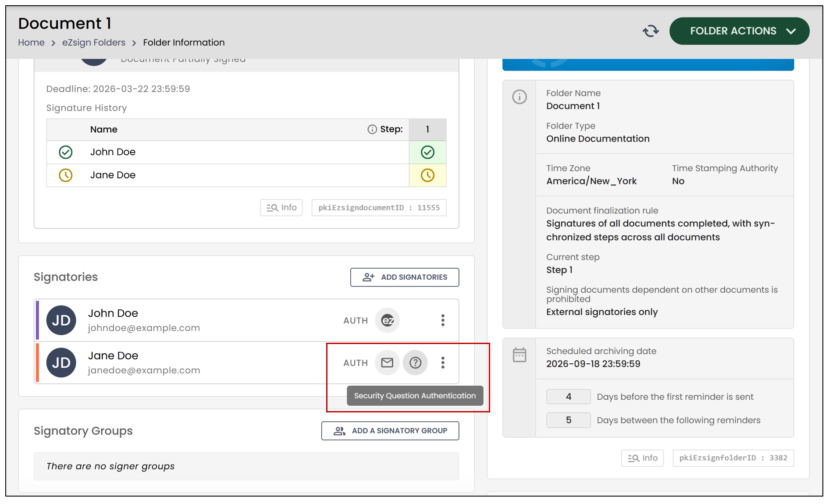
Task: Click the Step info icon in Signature History
Action: point(372,129)
